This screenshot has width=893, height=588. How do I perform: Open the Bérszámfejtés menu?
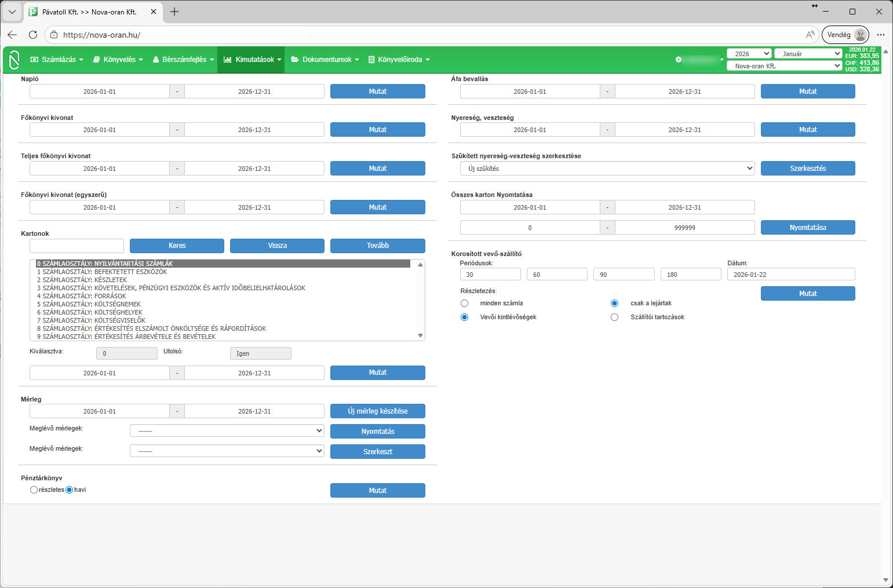click(x=184, y=60)
